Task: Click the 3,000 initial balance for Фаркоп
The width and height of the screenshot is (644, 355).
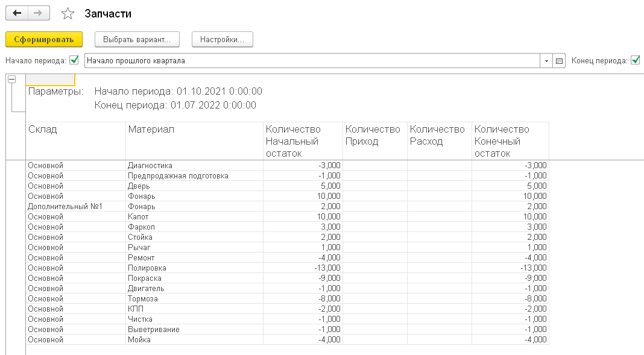Action: click(x=303, y=227)
